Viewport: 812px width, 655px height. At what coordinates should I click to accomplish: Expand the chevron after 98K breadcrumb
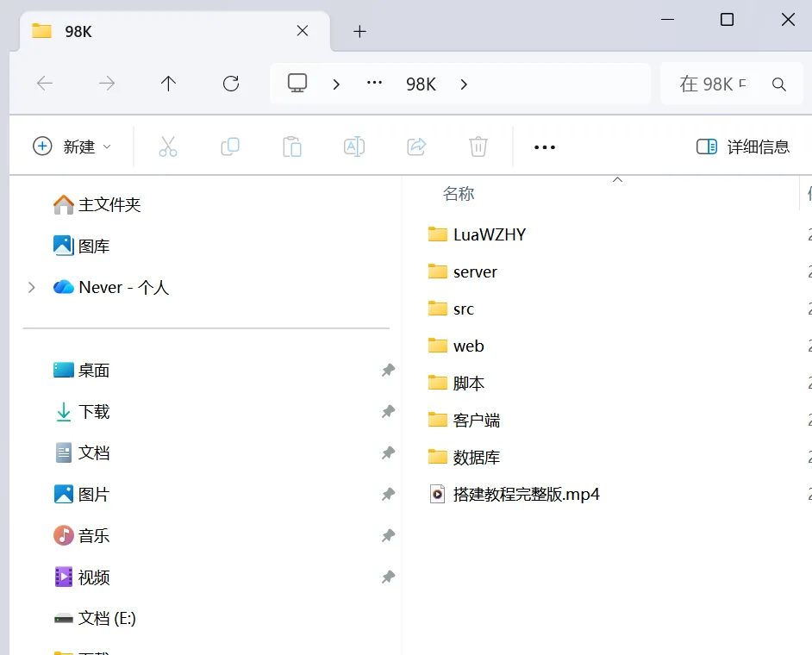pyautogui.click(x=464, y=84)
